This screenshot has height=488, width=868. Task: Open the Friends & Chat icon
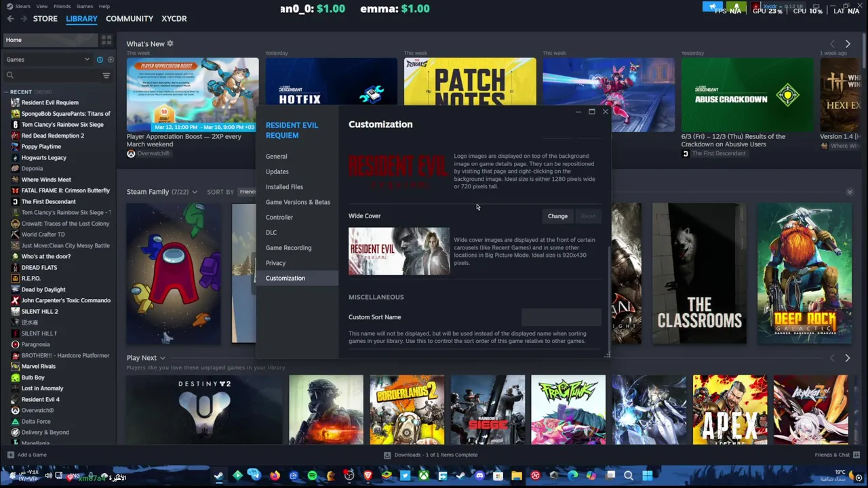pos(858,455)
